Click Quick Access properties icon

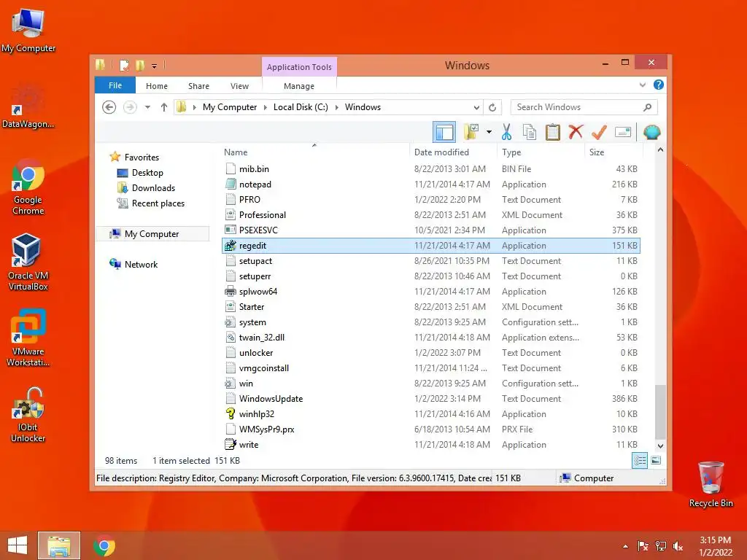(124, 65)
